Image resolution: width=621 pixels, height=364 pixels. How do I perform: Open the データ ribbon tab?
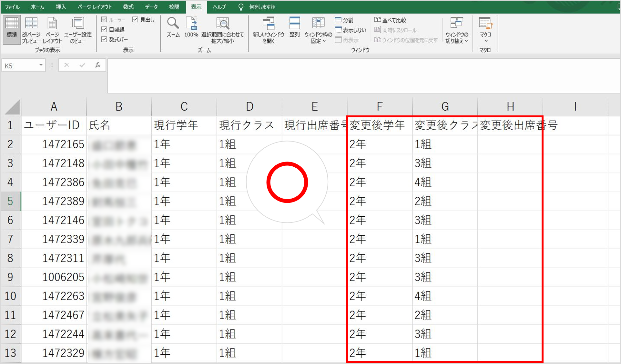tap(151, 7)
